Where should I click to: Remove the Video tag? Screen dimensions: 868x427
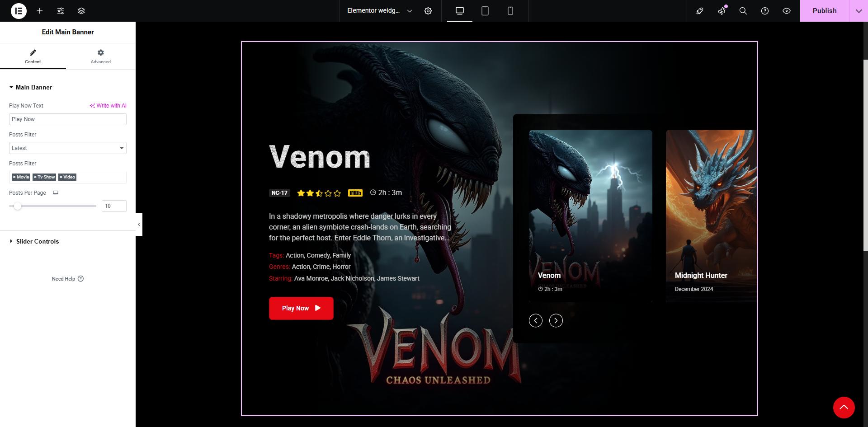click(x=61, y=177)
